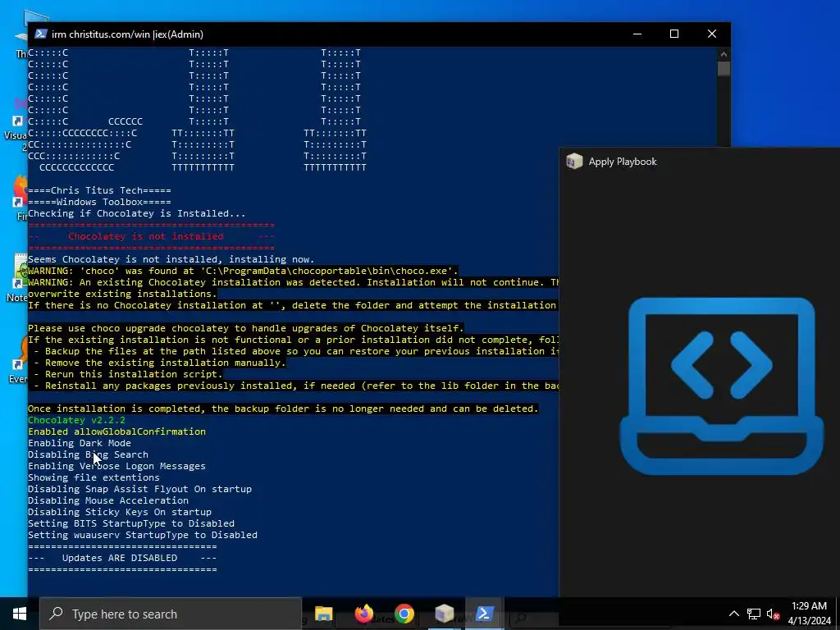Image resolution: width=840 pixels, height=630 pixels.
Task: Click 'Setting BITS StartupType to Disabled' line
Action: point(131,523)
